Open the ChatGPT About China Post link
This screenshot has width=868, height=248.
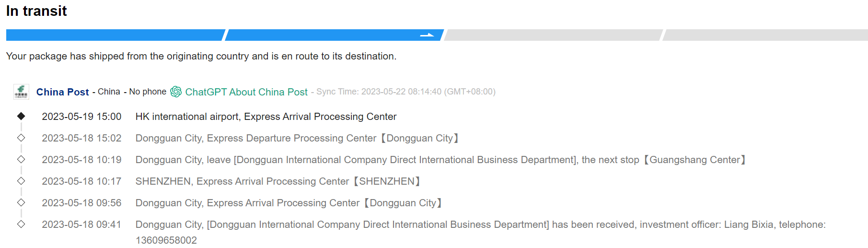click(x=246, y=92)
